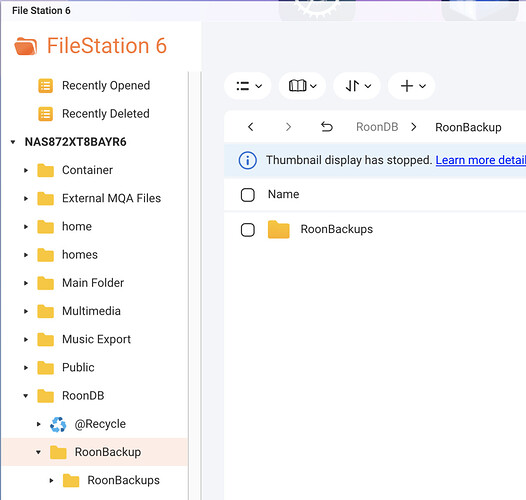Click RoonDB in the breadcrumb path

[377, 127]
